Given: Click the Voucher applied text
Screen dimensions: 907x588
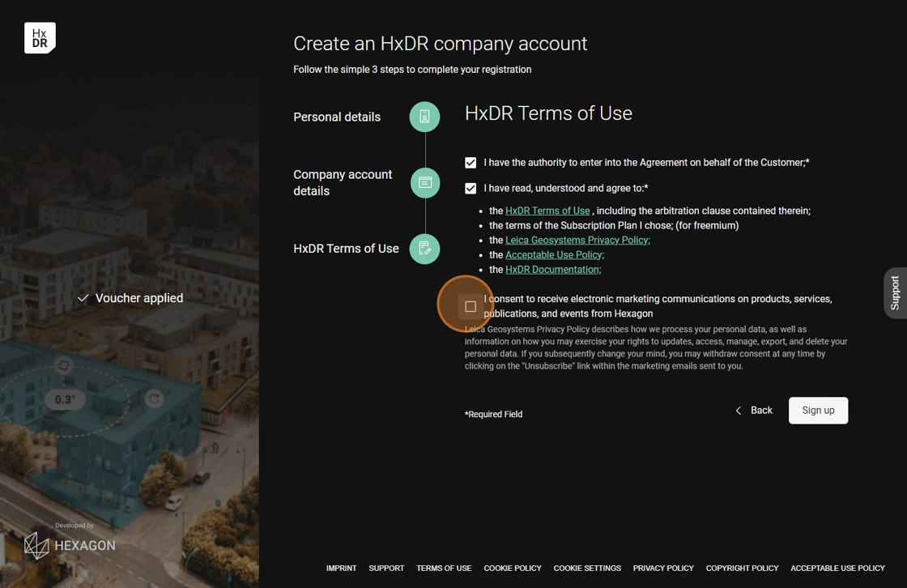Looking at the screenshot, I should pyautogui.click(x=138, y=298).
